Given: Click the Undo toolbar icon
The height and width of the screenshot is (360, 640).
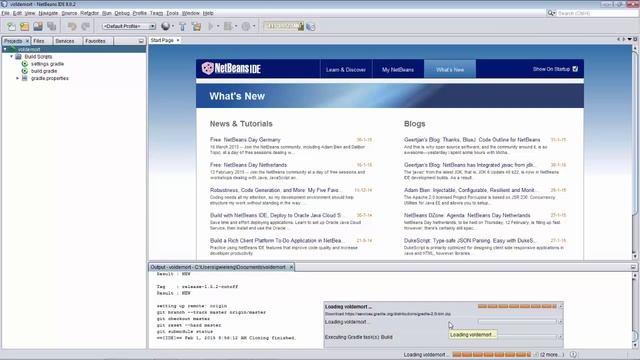Looking at the screenshot, I should 72,27.
